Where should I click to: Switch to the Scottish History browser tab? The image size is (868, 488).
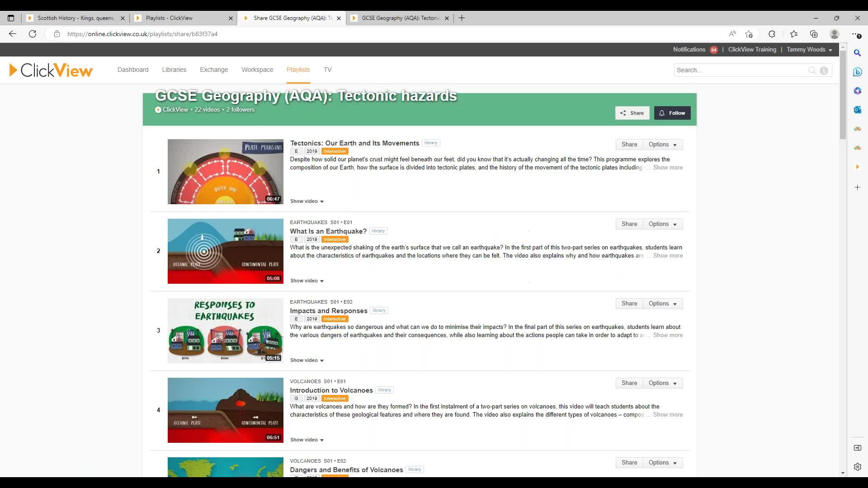click(x=75, y=18)
